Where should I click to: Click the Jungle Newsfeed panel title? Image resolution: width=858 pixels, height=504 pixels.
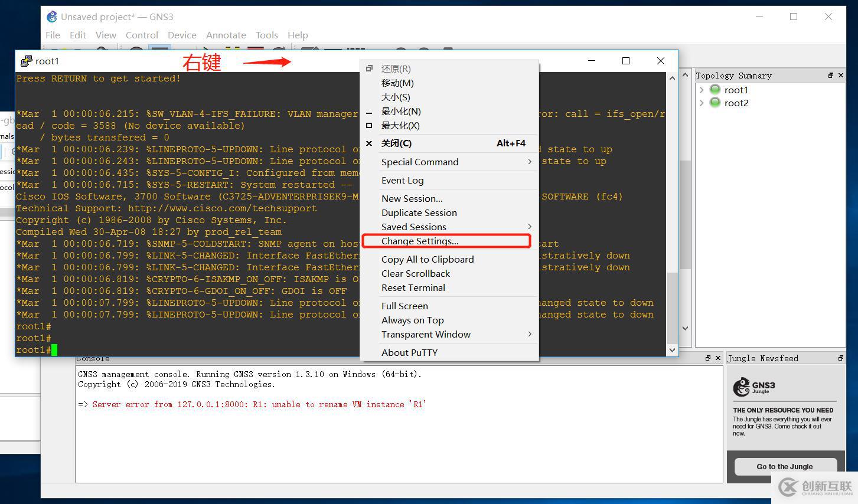point(762,358)
